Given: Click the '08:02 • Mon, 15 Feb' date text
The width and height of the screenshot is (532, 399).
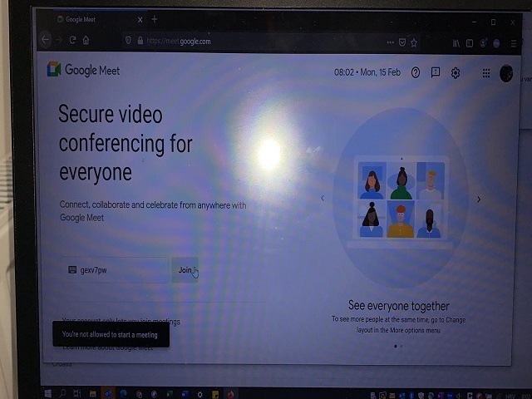Looking at the screenshot, I should tap(367, 72).
